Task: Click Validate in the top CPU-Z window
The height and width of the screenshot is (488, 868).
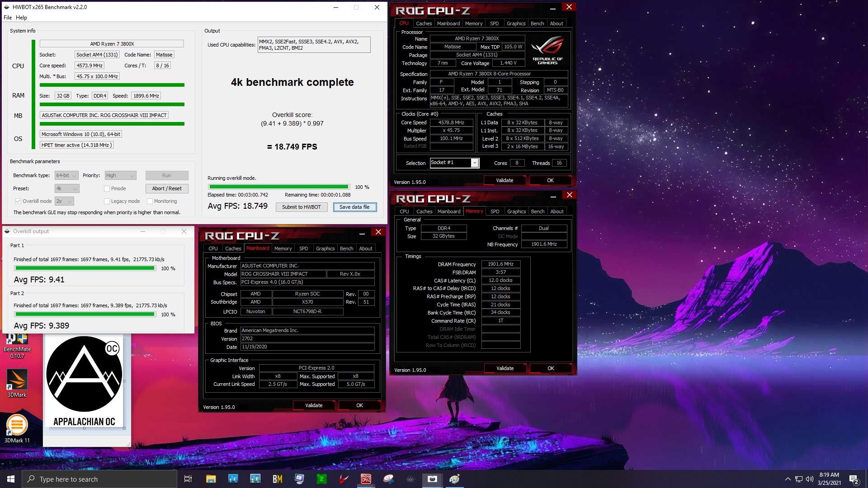Action: coord(505,180)
